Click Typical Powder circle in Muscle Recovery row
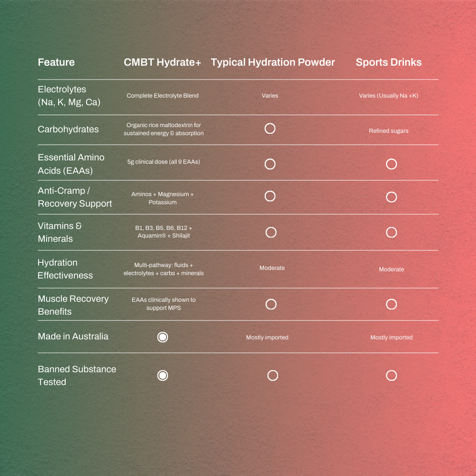Image resolution: width=476 pixels, height=476 pixels. [x=271, y=304]
